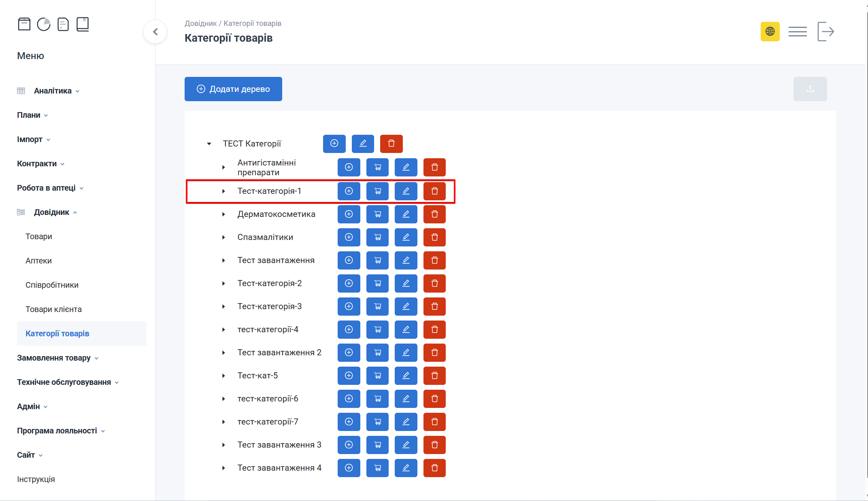The image size is (868, 501).
Task: Click the Додати дерево button
Action: 233,89
